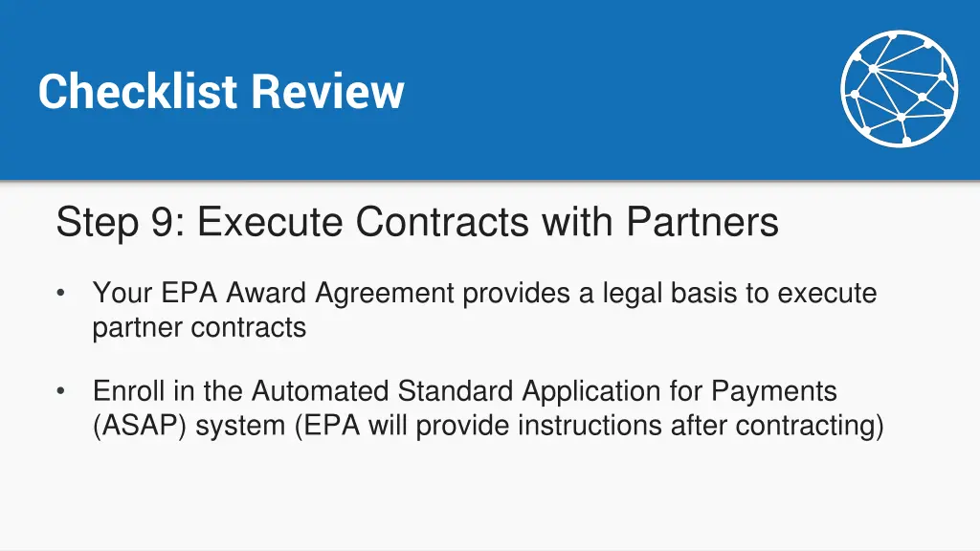
Task: Click the "(ASAP)" acronym text
Action: (140, 426)
